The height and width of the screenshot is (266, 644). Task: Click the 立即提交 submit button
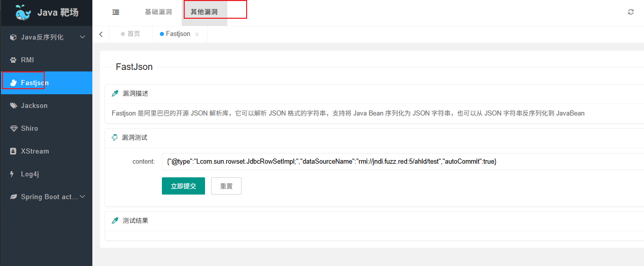(183, 186)
